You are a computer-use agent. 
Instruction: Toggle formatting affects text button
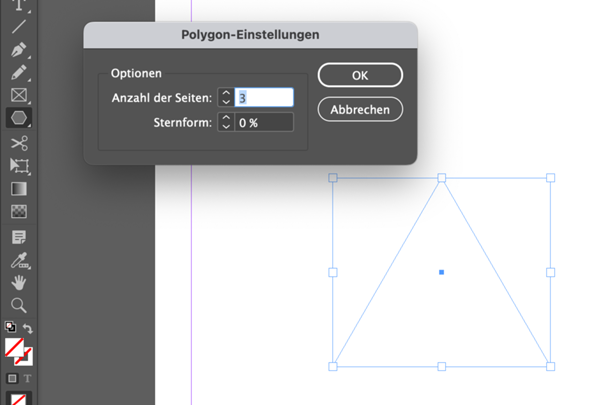pyautogui.click(x=27, y=378)
